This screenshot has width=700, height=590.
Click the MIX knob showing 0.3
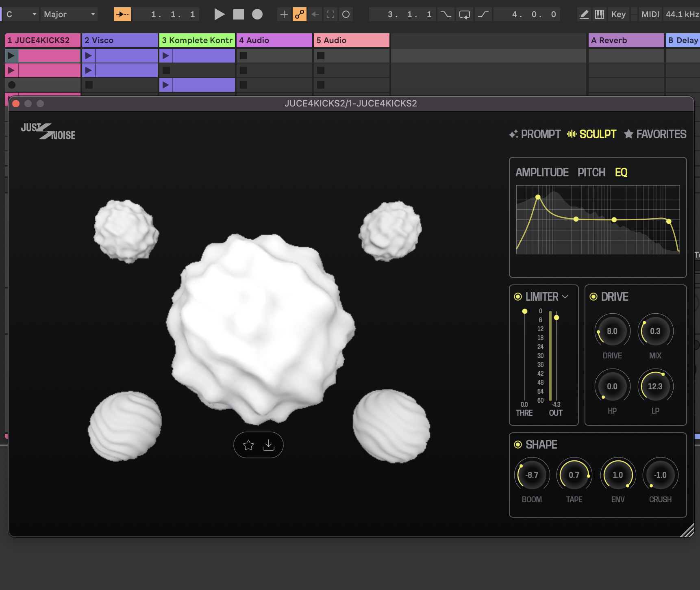(655, 331)
